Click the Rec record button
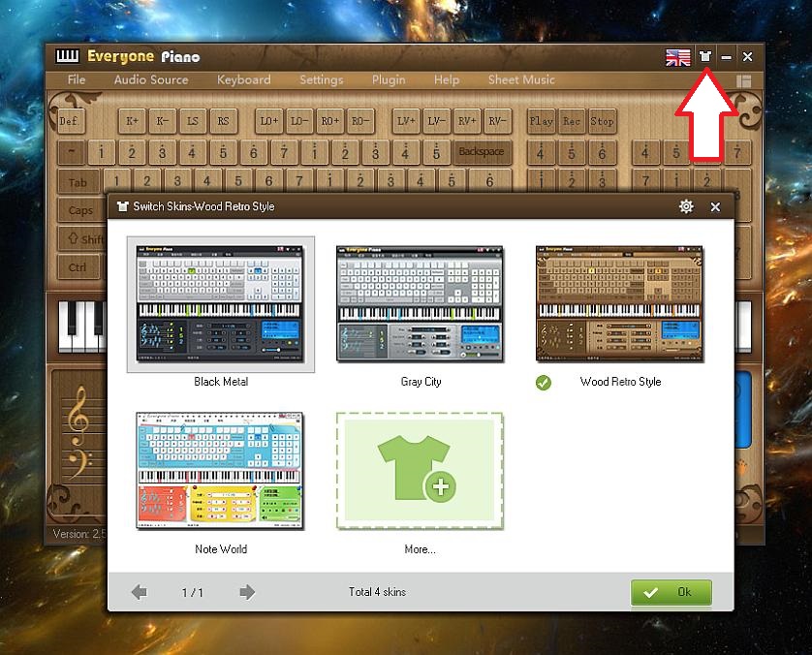812x655 pixels. click(572, 121)
